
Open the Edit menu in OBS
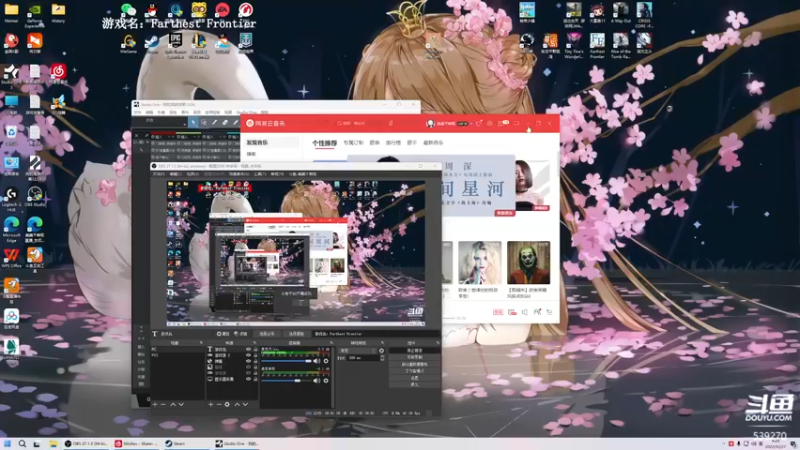point(176,174)
